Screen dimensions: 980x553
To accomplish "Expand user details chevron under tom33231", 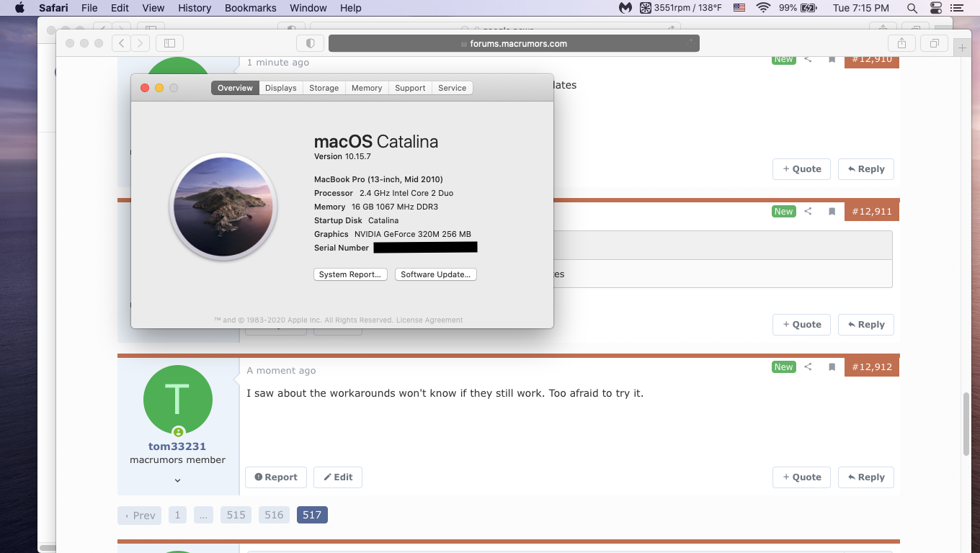I will pos(177,480).
